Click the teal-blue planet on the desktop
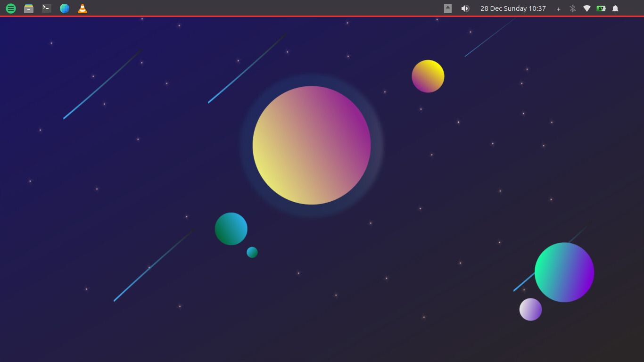 coord(231,229)
